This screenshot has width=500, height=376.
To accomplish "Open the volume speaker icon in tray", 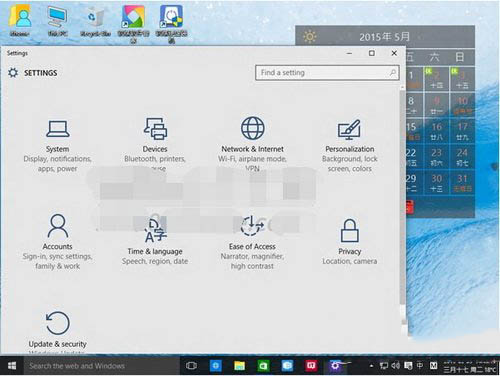I will click(x=396, y=366).
